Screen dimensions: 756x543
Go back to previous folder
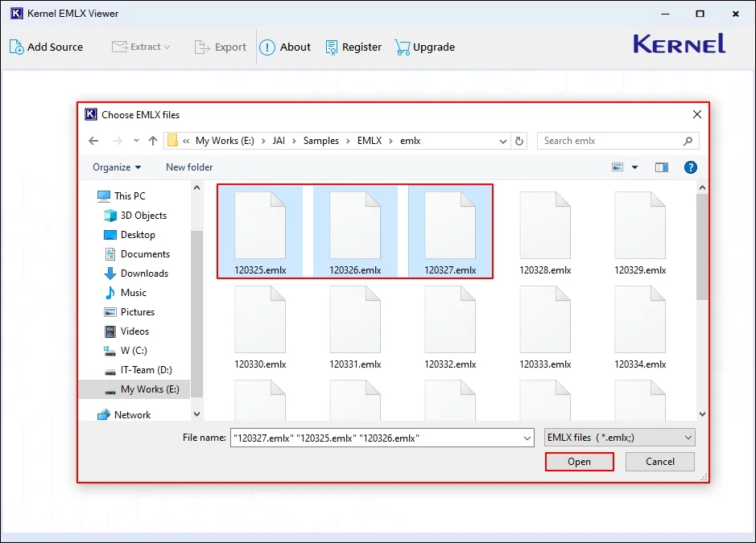click(93, 140)
